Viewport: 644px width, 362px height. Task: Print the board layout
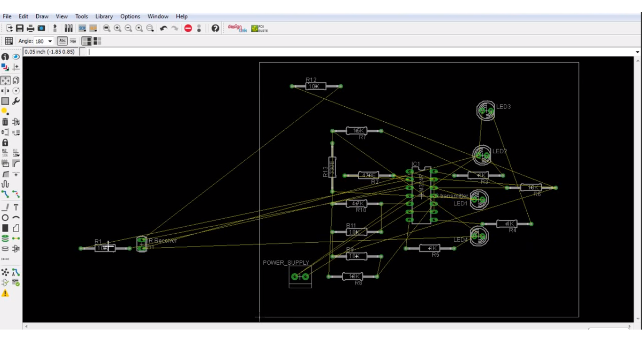tap(31, 29)
